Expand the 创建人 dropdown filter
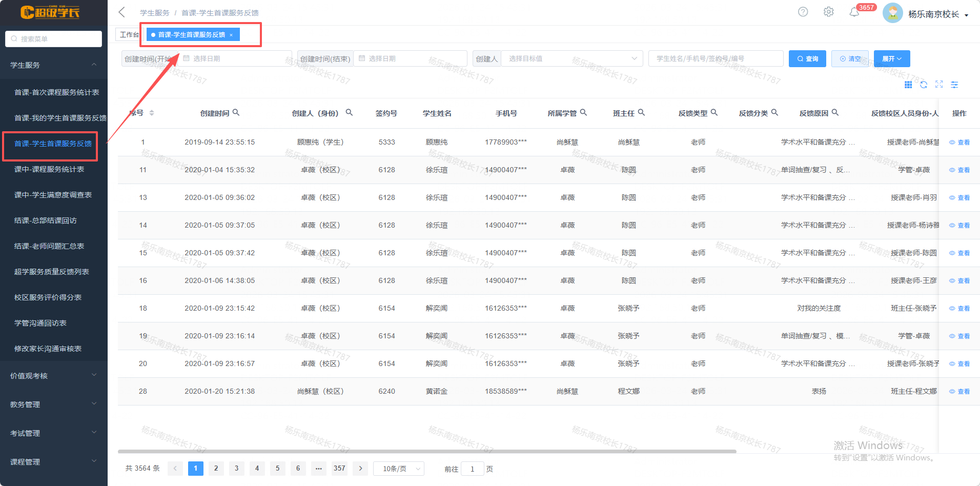Viewport: 980px width, 486px height. [571, 58]
